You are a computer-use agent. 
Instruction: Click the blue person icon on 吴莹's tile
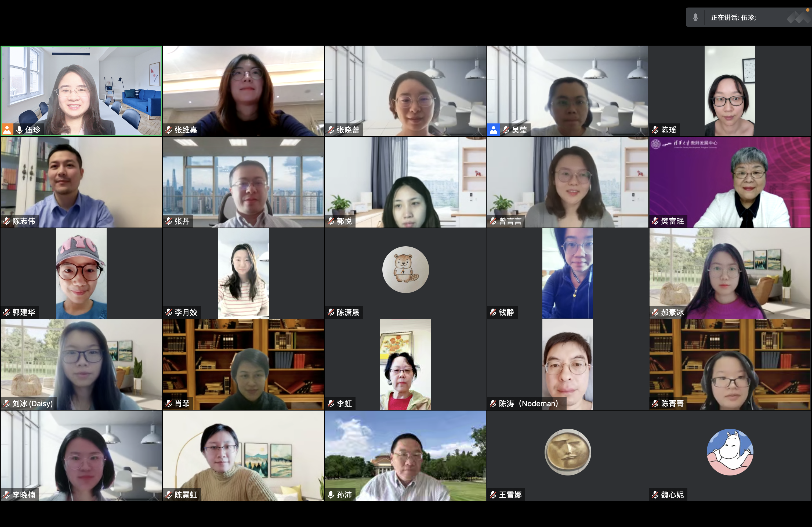(x=493, y=130)
